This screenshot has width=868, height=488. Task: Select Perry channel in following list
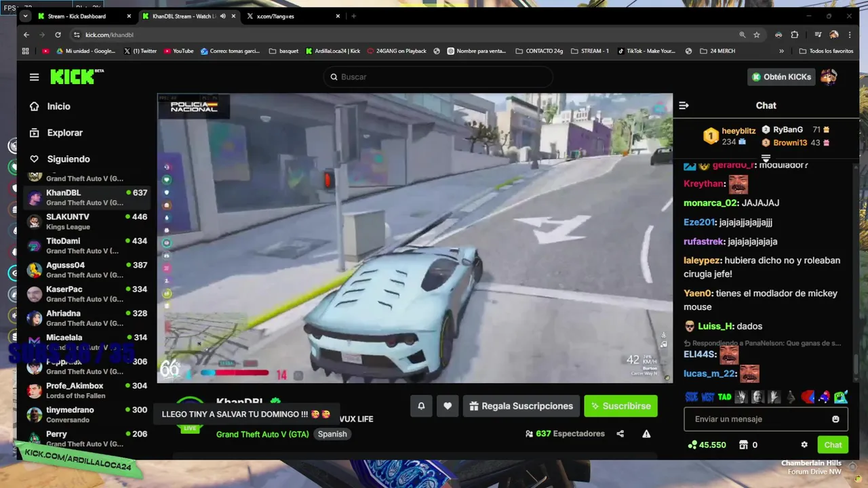click(x=87, y=439)
